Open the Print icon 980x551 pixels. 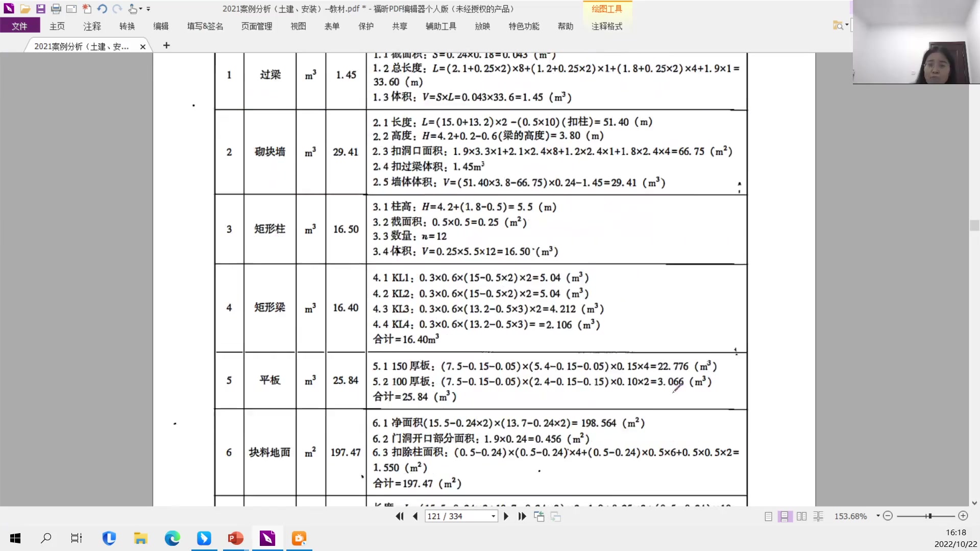56,9
